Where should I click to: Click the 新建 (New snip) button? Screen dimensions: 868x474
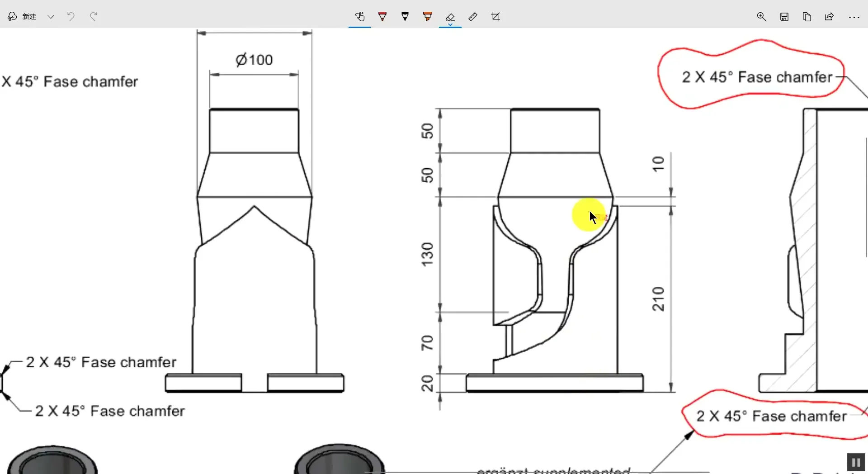23,17
